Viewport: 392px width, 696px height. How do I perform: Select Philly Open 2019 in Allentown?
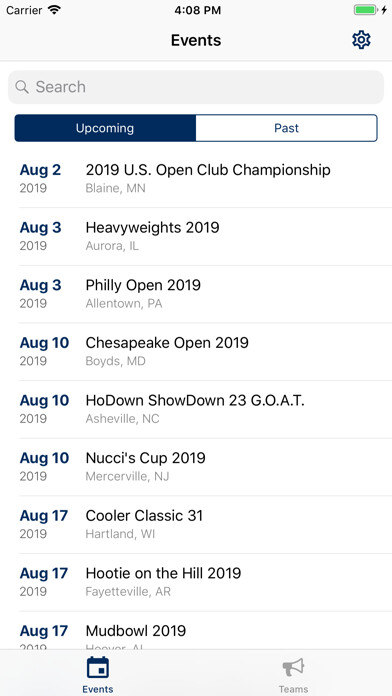click(x=196, y=294)
